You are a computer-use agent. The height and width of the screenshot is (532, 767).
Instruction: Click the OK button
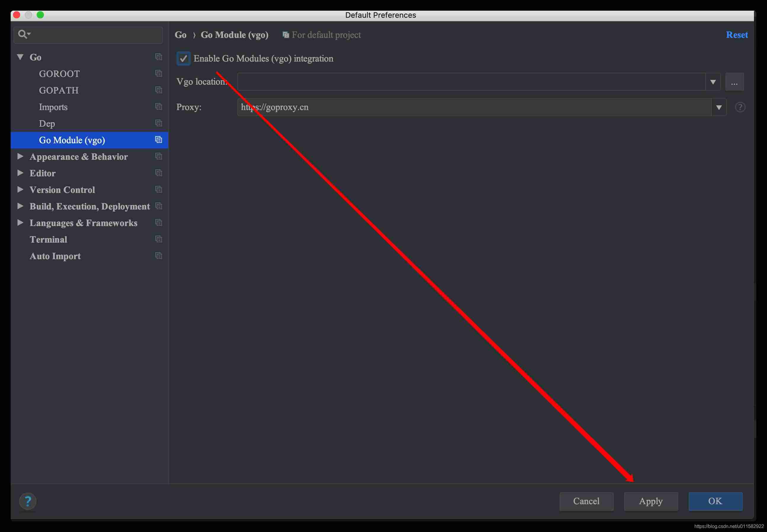coord(715,501)
